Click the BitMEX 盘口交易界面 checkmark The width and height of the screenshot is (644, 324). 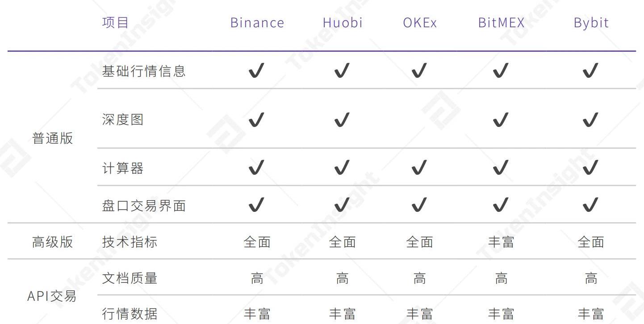(501, 205)
